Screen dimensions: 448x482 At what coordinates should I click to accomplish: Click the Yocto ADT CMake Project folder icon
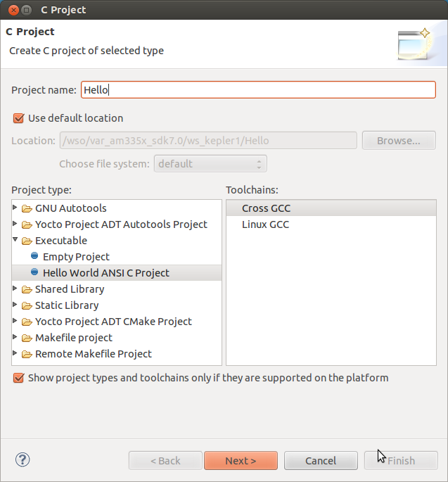27,322
